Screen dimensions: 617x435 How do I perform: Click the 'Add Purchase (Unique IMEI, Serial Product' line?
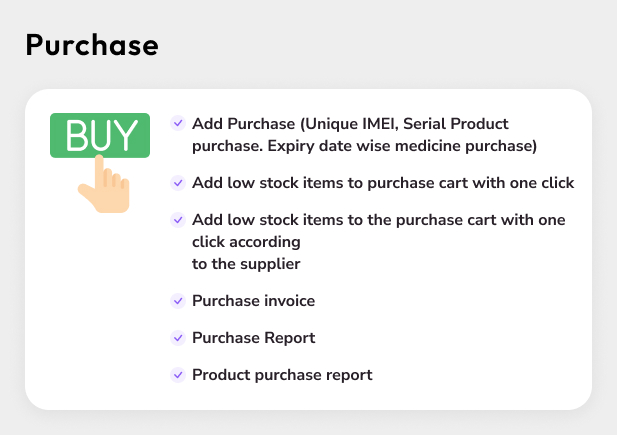(x=350, y=123)
